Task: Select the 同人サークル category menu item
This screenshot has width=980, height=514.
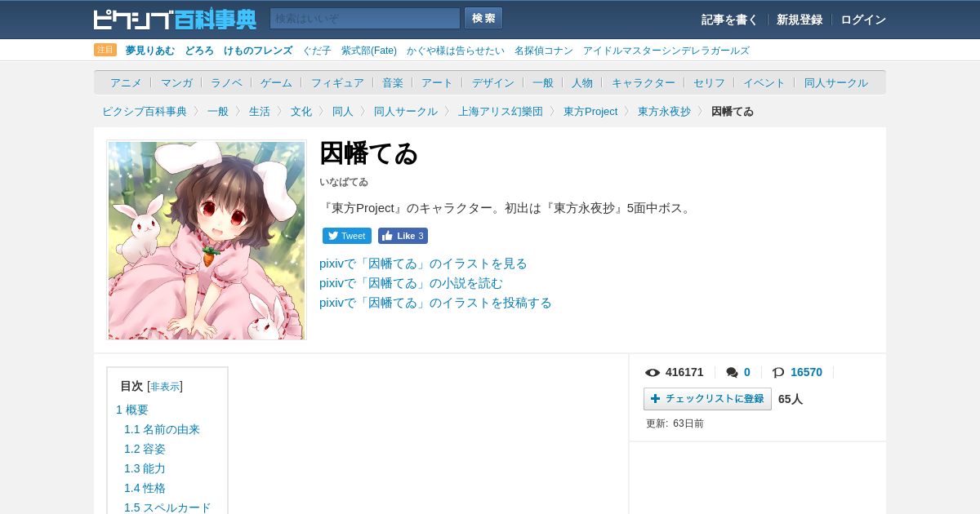Action: (836, 82)
